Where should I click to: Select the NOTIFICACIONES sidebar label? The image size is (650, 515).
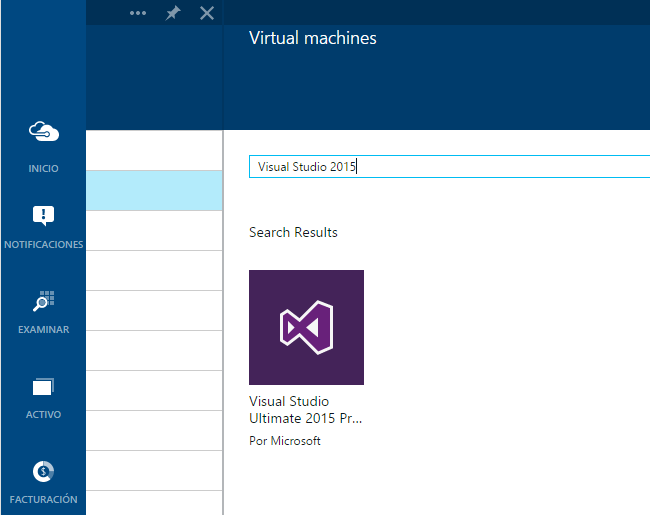pyautogui.click(x=43, y=245)
